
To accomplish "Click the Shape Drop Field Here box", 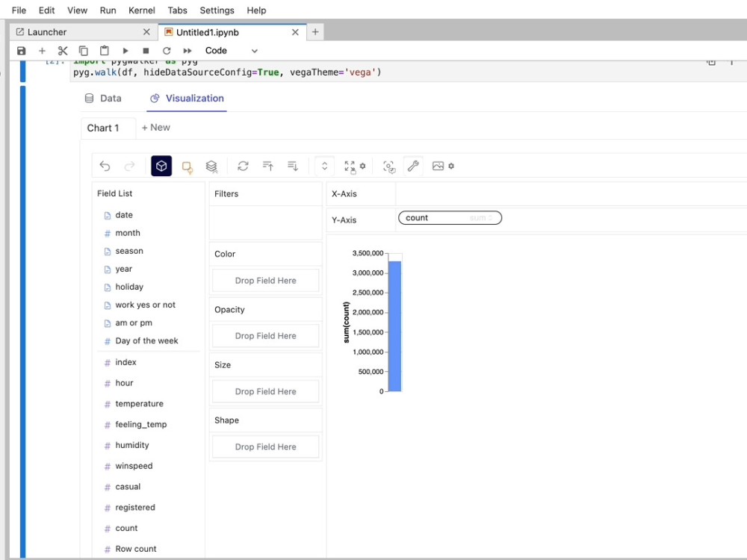I will click(x=265, y=447).
